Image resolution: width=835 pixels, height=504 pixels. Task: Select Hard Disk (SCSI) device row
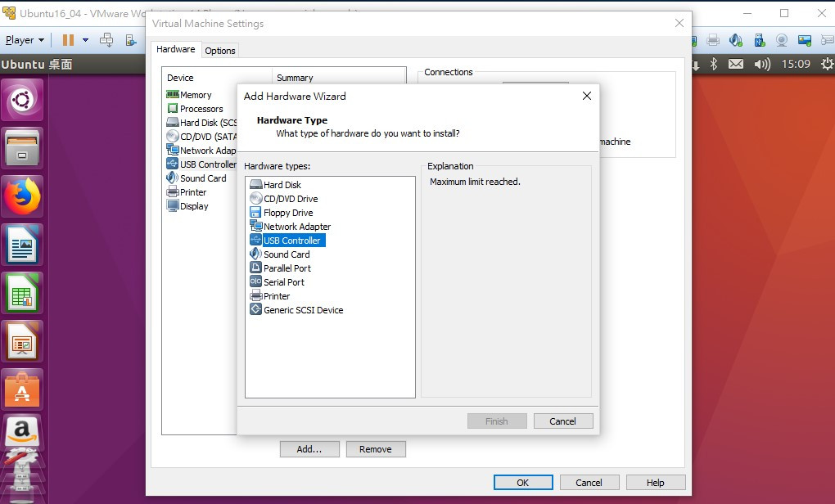coord(201,123)
